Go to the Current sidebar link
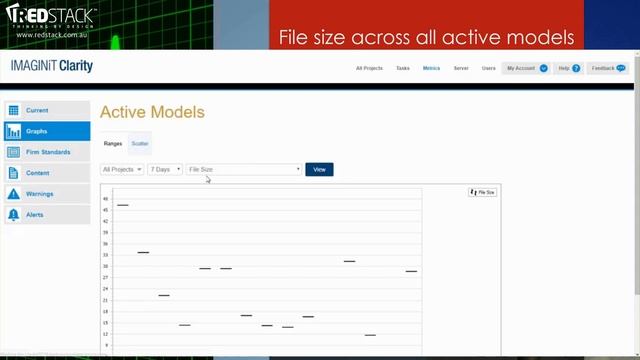Image resolution: width=640 pixels, height=360 pixels. tap(37, 110)
